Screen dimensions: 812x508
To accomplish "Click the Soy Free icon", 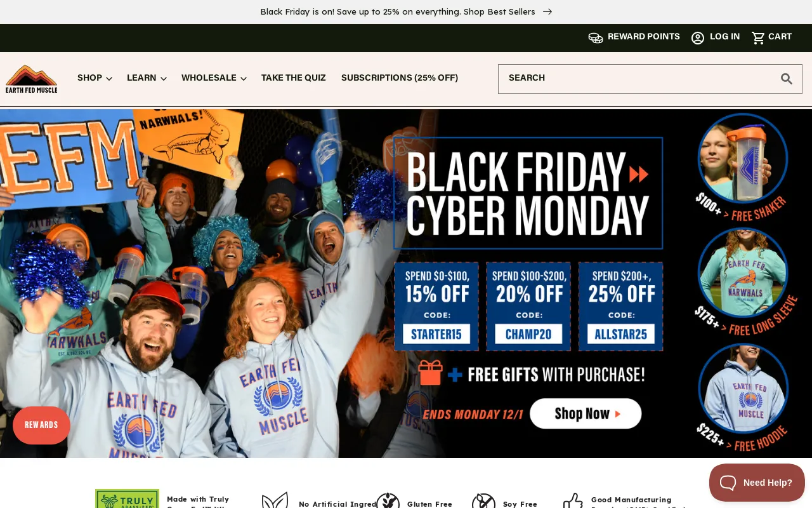I will click(483, 500).
